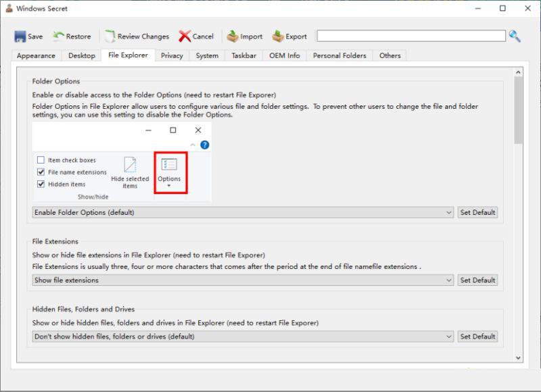Open the OEM Info tab
Image resolution: width=541 pixels, height=392 pixels.
point(285,55)
